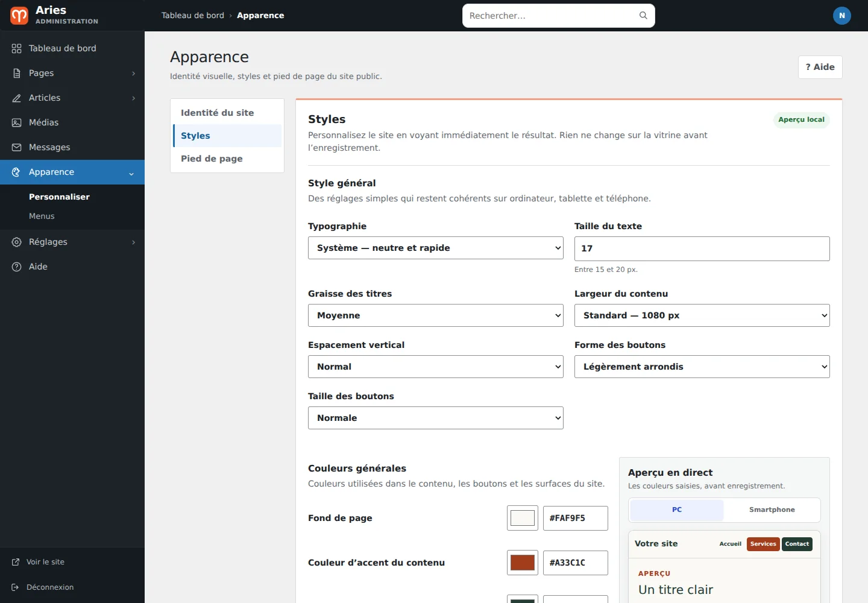
Task: Open Tableau de bord grid icon
Action: [16, 48]
